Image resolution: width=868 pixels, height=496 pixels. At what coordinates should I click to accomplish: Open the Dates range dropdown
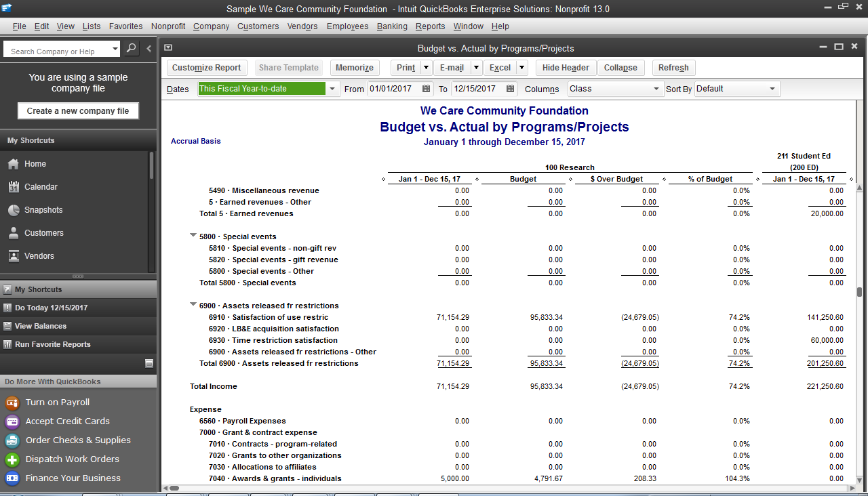pos(332,89)
